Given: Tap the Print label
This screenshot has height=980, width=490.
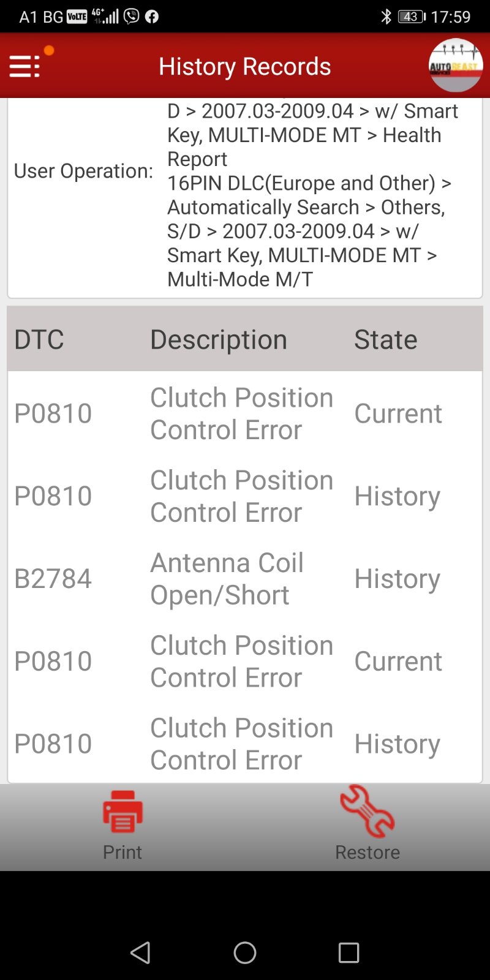Looking at the screenshot, I should tap(123, 852).
